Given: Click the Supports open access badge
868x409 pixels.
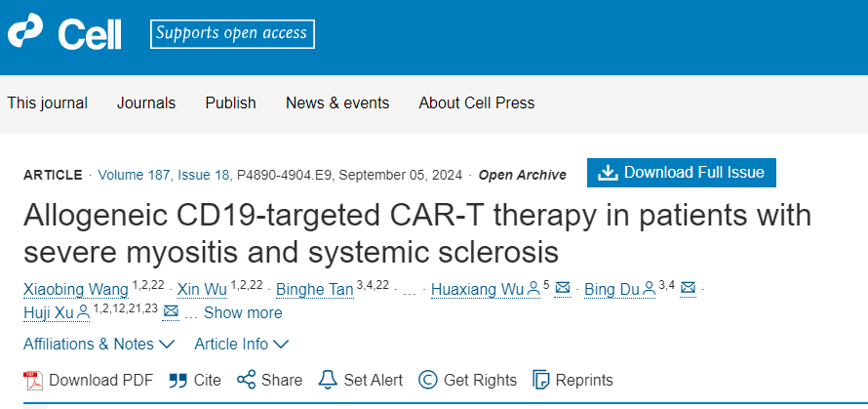Looking at the screenshot, I should pos(232,34).
